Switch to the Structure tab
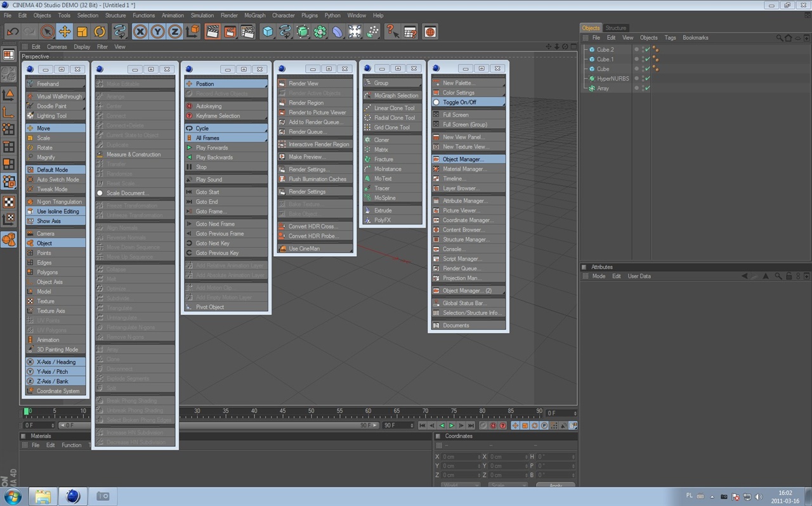 tap(615, 28)
